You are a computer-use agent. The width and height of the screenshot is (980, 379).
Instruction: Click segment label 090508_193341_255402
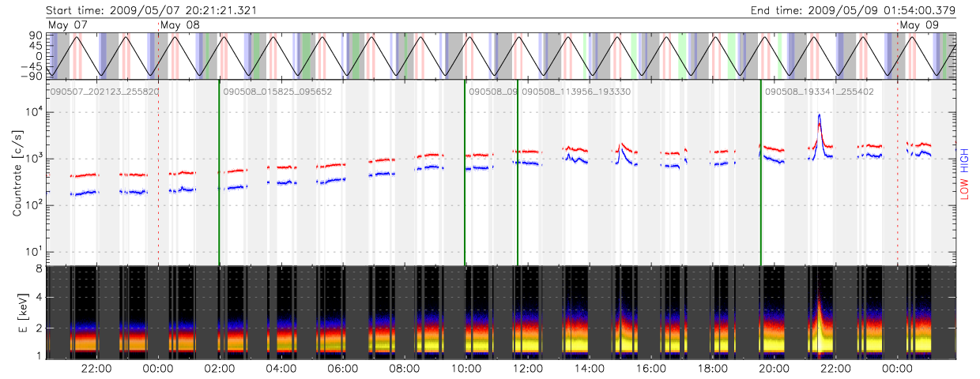pos(819,92)
